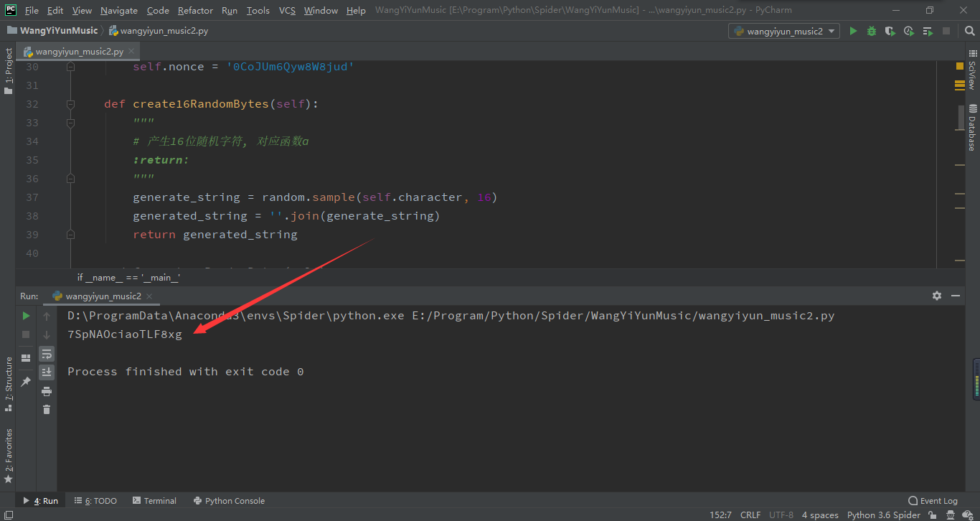
Task: Click wangyiyun_music2.py in the navigation bar
Action: point(159,31)
